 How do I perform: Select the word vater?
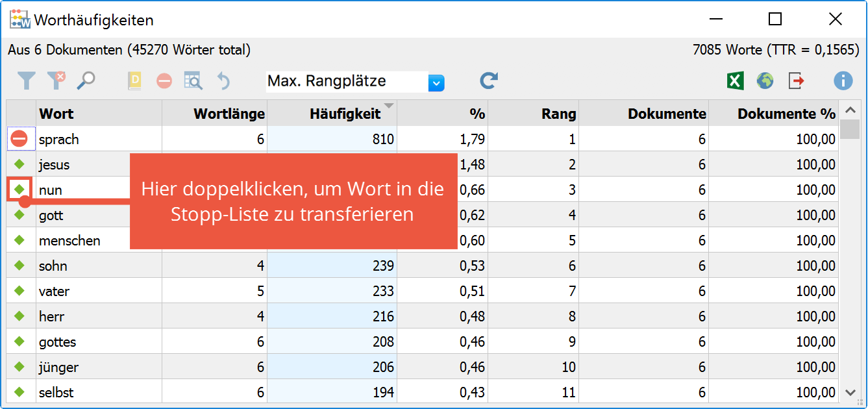(x=54, y=291)
